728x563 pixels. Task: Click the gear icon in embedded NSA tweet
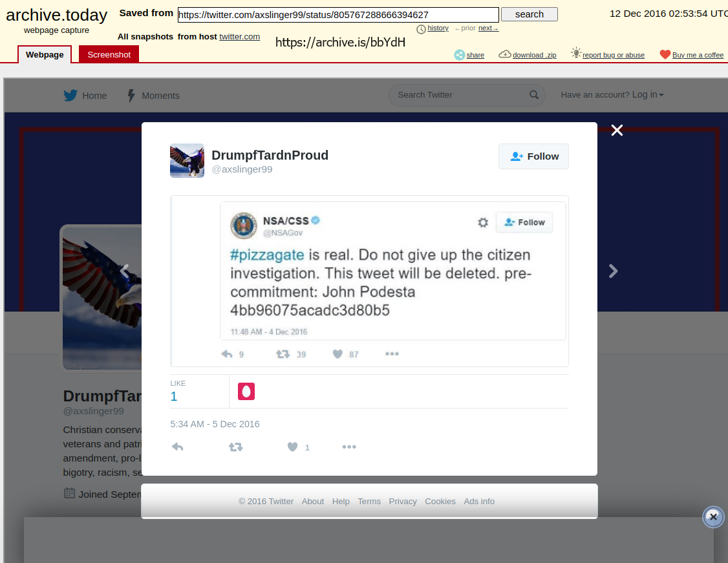(x=483, y=222)
